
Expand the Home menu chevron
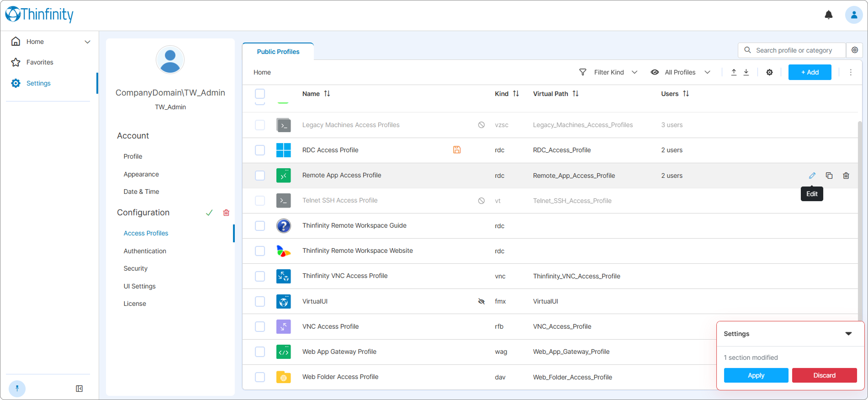click(87, 42)
